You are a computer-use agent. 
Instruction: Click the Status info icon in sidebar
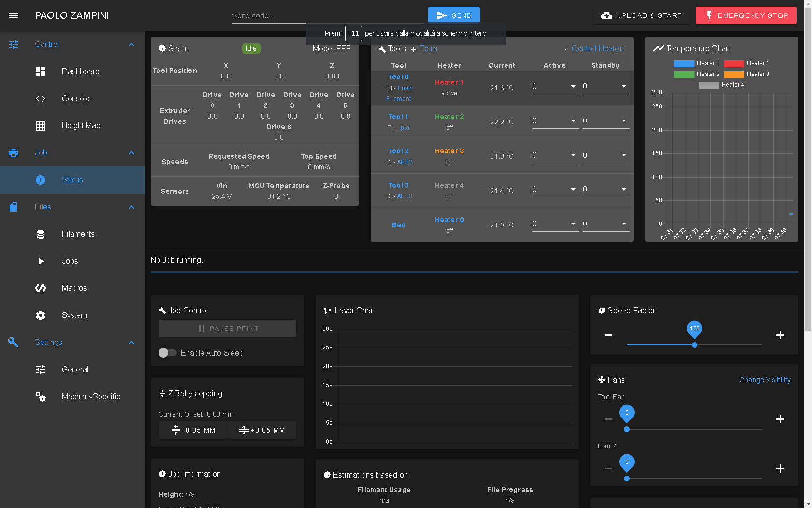(x=41, y=179)
